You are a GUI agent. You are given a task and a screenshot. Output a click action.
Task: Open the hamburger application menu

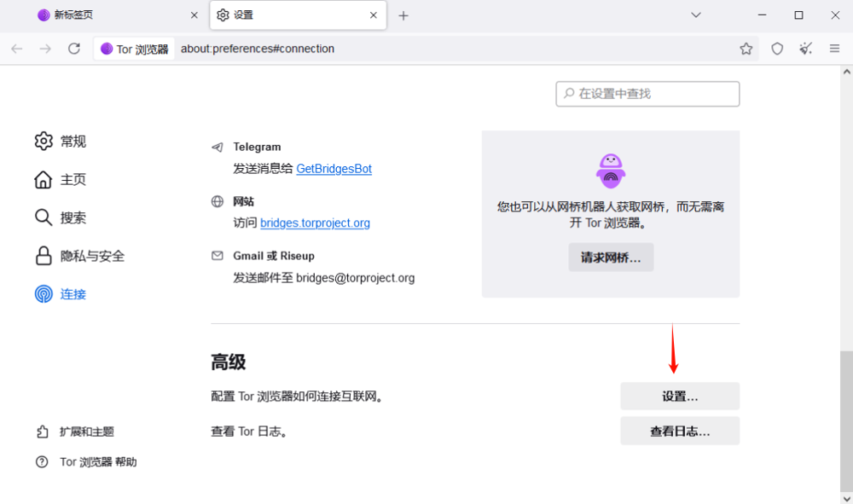834,49
